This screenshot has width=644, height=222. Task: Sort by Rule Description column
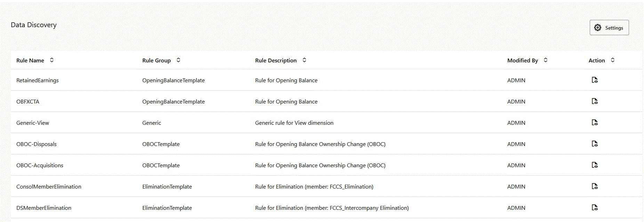pos(304,60)
